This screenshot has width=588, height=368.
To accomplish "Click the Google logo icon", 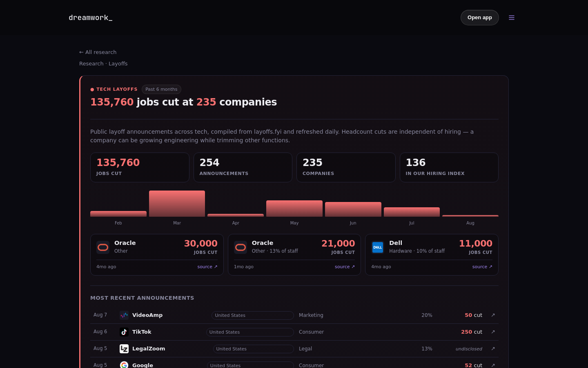I will (124, 365).
